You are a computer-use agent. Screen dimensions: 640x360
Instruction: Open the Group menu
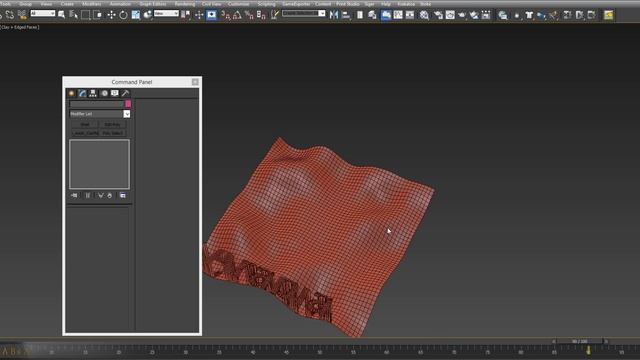tap(25, 4)
